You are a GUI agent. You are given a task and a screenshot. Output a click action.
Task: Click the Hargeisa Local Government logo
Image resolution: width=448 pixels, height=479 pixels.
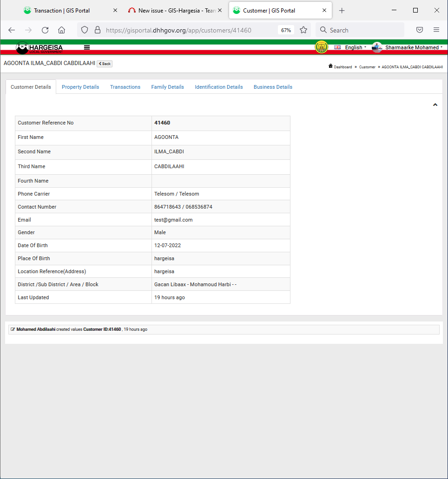tap(40, 48)
